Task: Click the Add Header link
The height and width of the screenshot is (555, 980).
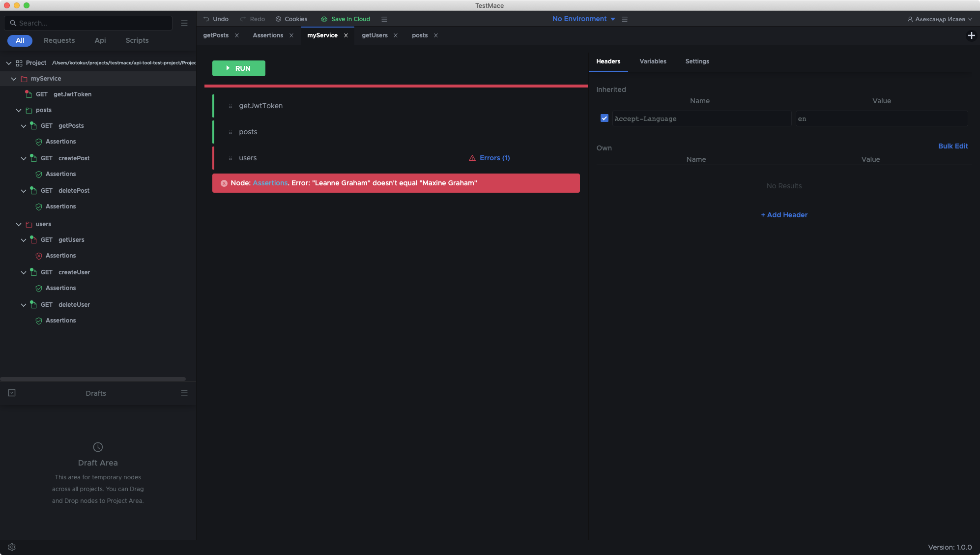Action: 784,215
